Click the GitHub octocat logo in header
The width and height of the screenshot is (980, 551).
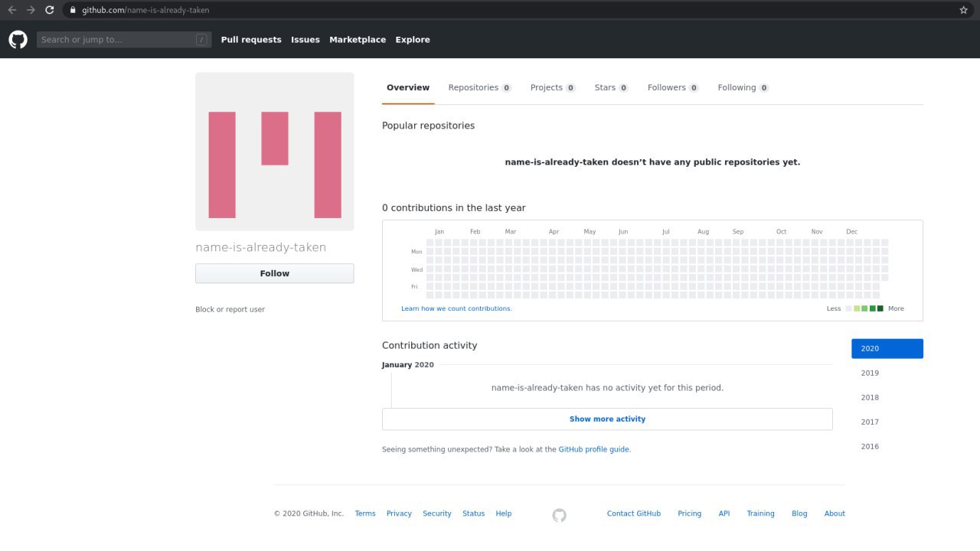[x=18, y=40]
